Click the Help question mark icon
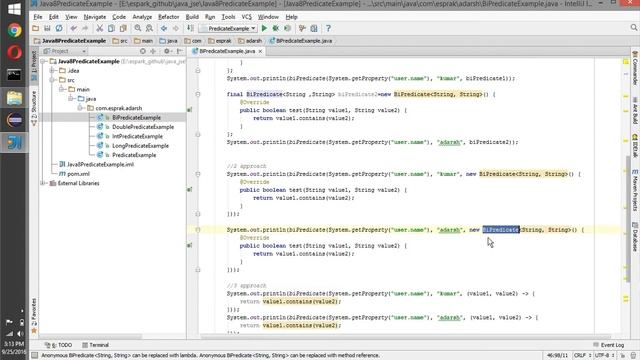The height and width of the screenshot is (360, 640). 328,28
